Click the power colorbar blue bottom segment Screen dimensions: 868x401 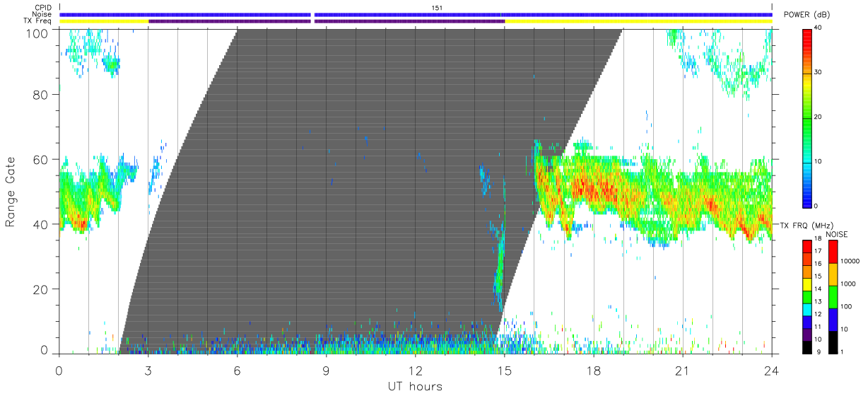pos(807,184)
